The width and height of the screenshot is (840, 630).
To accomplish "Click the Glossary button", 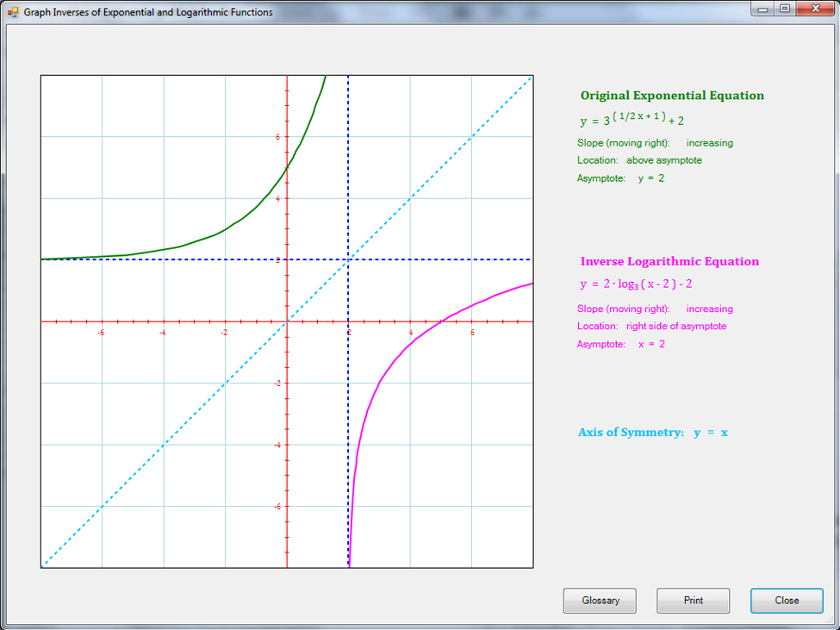I will tap(600, 601).
